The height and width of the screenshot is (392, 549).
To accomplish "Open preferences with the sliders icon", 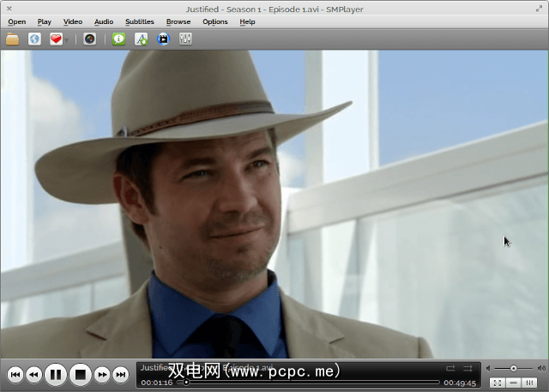I will pyautogui.click(x=185, y=39).
